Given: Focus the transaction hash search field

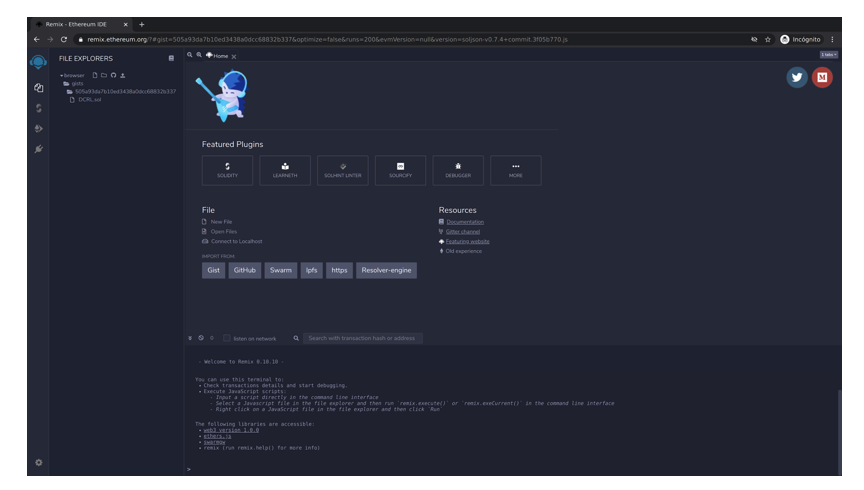Looking at the screenshot, I should click(363, 338).
